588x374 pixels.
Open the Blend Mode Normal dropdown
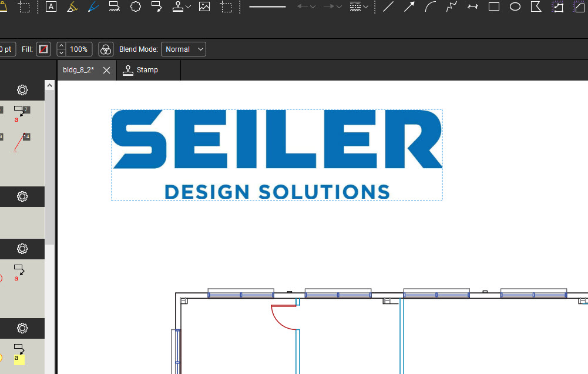(x=183, y=49)
